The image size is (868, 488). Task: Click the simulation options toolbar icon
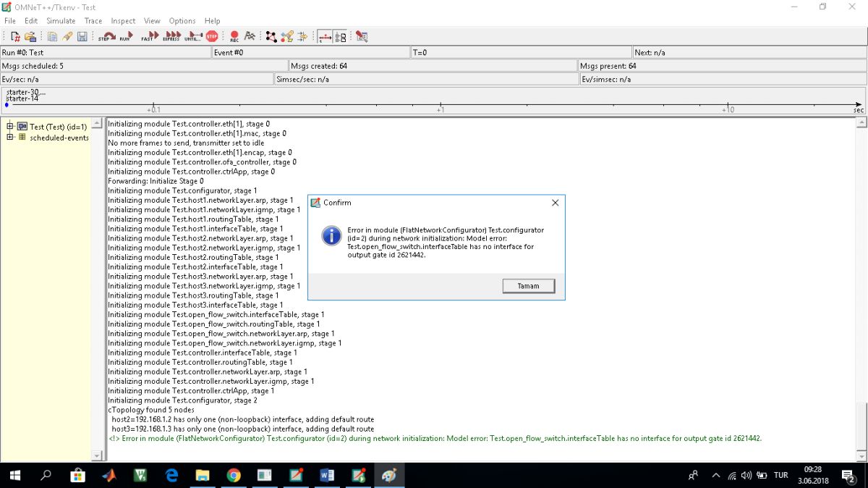pos(362,36)
